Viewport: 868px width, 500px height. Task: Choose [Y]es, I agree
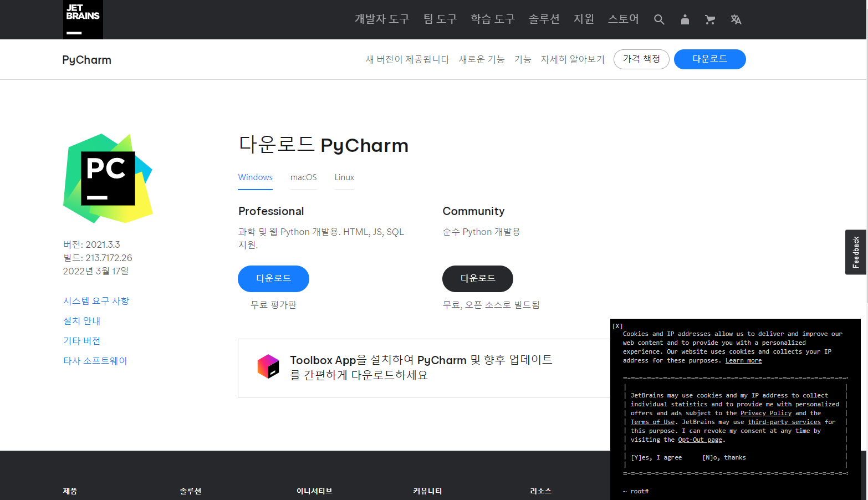[656, 458]
